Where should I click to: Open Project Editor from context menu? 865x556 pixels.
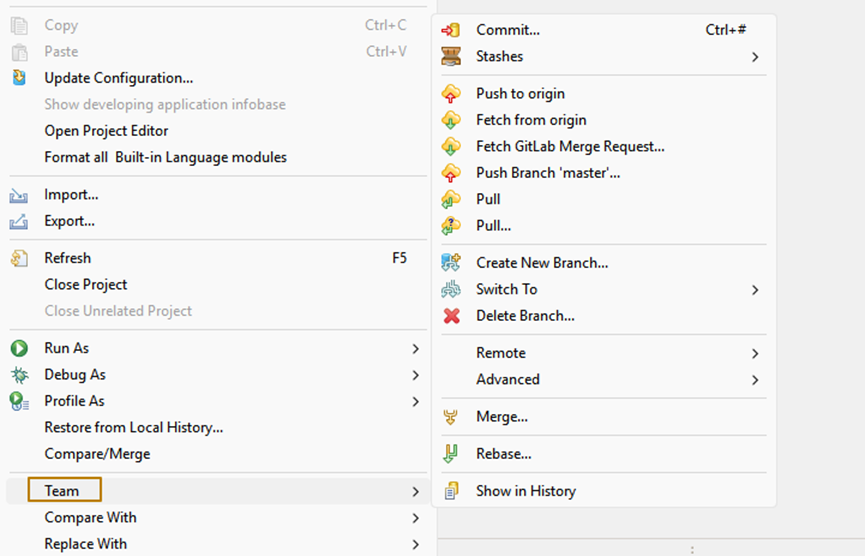click(x=106, y=131)
